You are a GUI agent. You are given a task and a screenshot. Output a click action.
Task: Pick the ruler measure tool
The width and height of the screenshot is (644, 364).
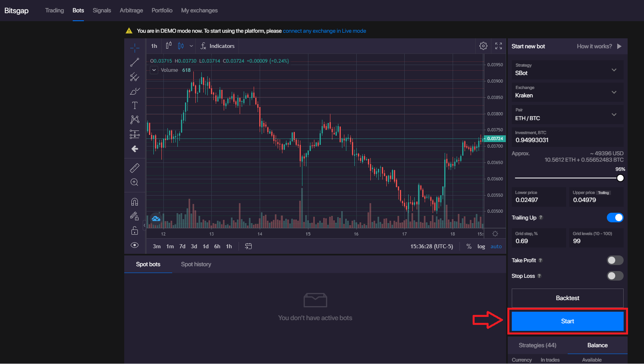pos(135,168)
